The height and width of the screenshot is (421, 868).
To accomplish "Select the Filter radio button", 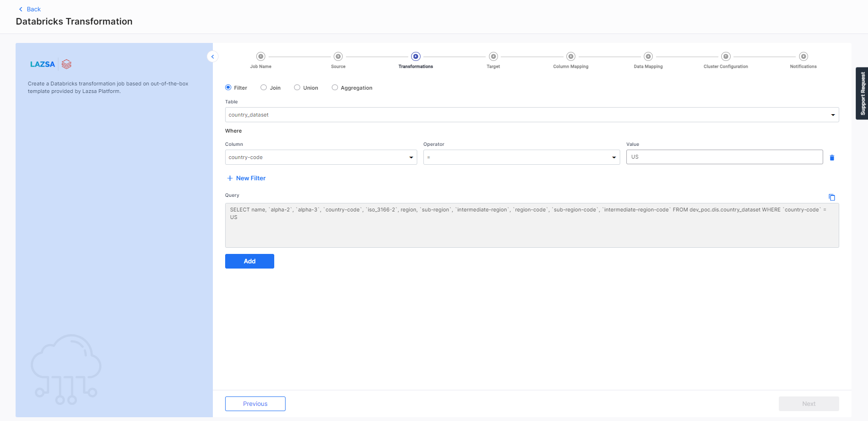I will [228, 87].
